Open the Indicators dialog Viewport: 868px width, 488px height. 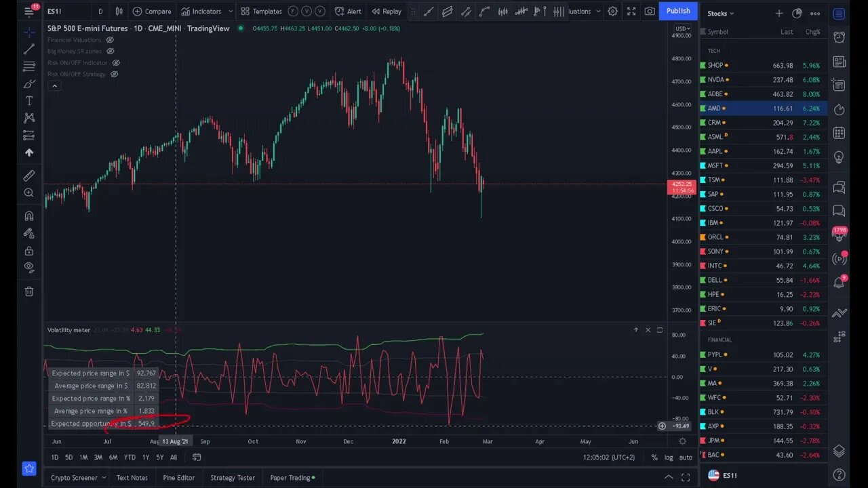(x=201, y=11)
